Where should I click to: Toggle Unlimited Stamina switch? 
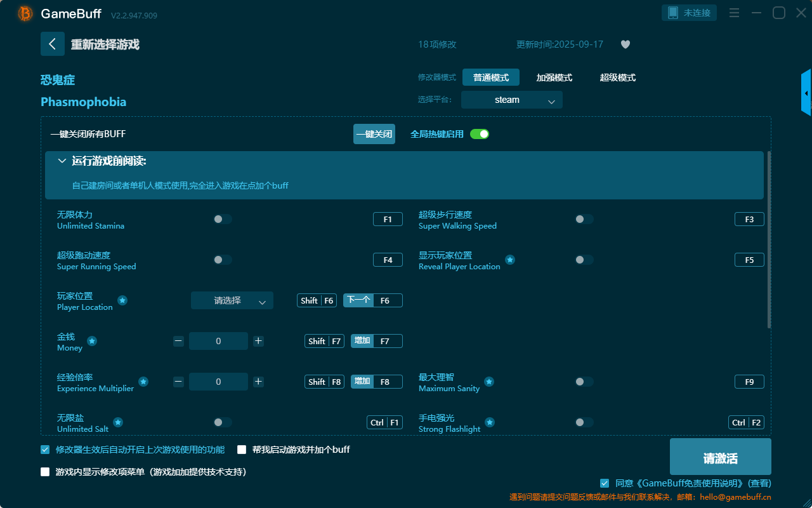[x=223, y=219]
